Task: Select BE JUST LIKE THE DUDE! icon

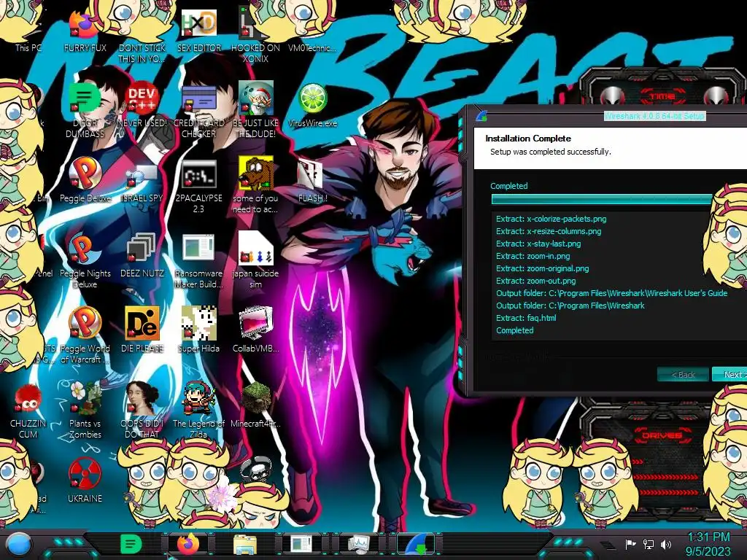Action: point(255,109)
